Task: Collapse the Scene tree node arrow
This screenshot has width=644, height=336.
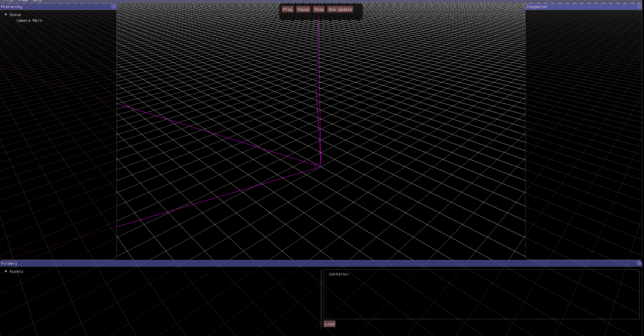Action: point(6,15)
